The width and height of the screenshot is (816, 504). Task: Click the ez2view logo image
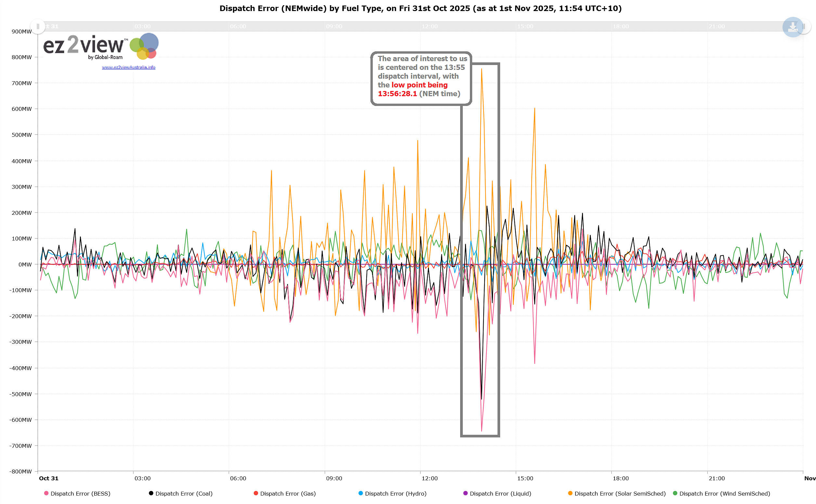[100, 47]
